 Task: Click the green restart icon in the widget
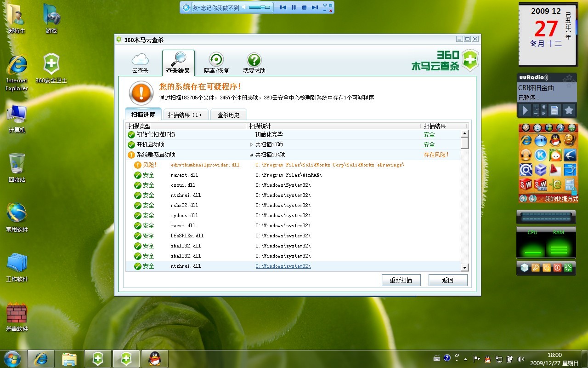[x=569, y=268]
